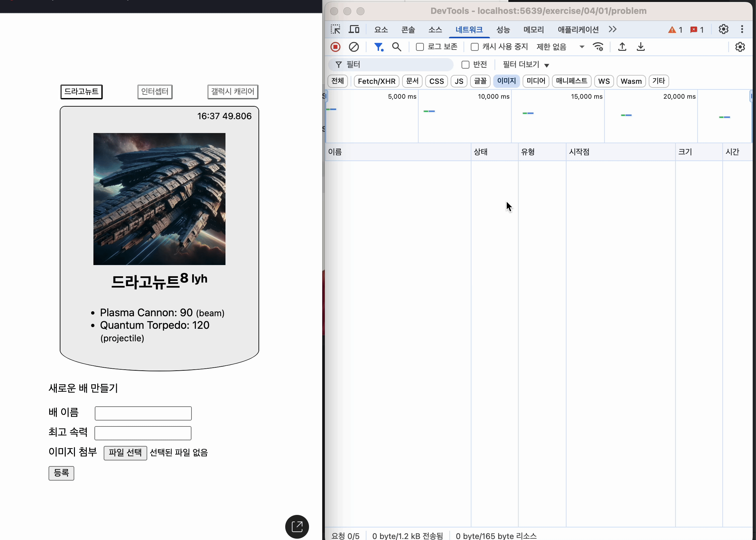756x540 pixels.
Task: Click the Quantum Torpedo: 120 list item
Action: pos(155,331)
